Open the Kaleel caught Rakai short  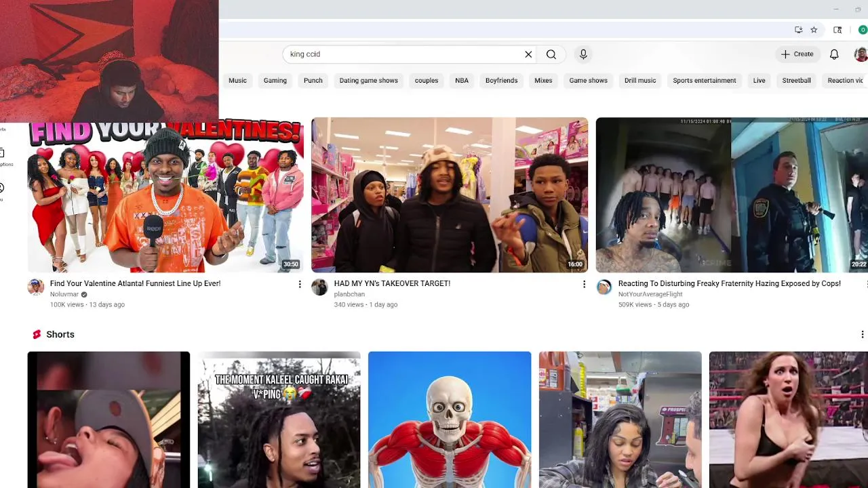pos(279,420)
